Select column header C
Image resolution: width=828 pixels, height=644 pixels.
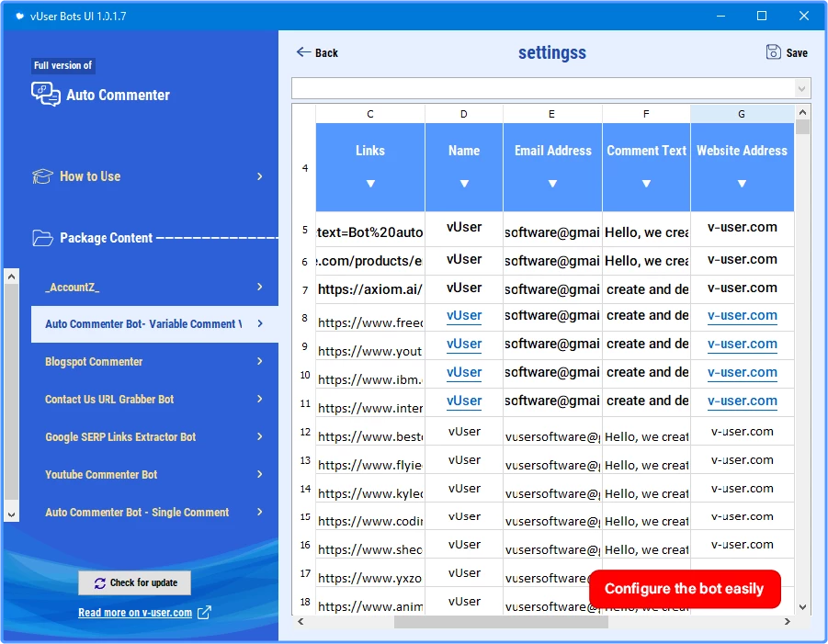pos(370,114)
